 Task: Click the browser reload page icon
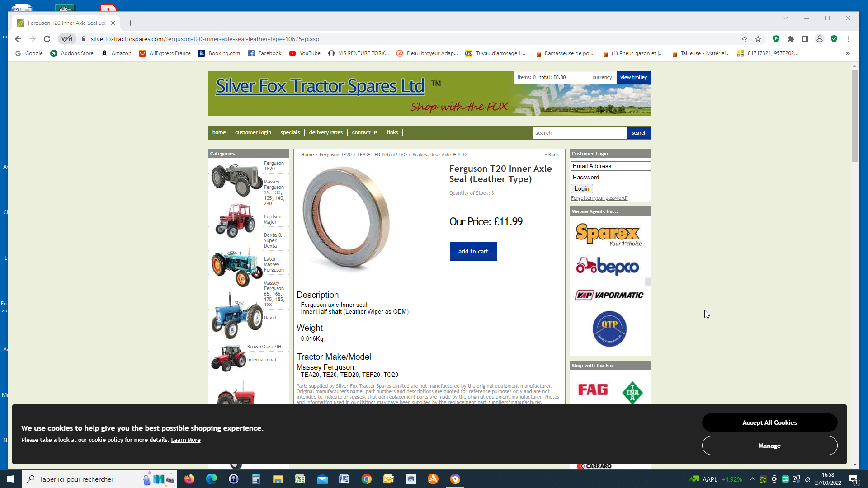[x=47, y=39]
